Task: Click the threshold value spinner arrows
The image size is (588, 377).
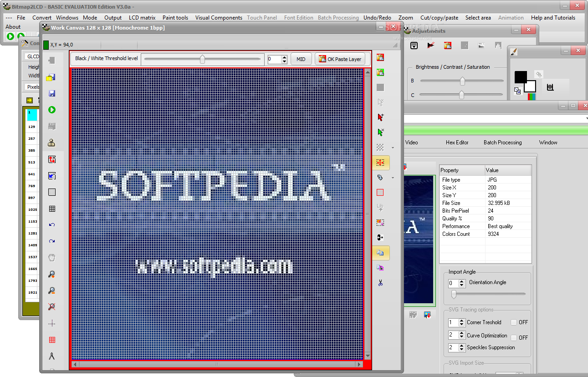Action: tap(285, 59)
